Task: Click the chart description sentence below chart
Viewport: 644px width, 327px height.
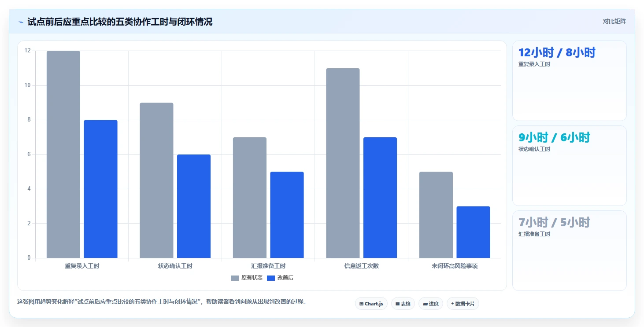Action: [162, 302]
